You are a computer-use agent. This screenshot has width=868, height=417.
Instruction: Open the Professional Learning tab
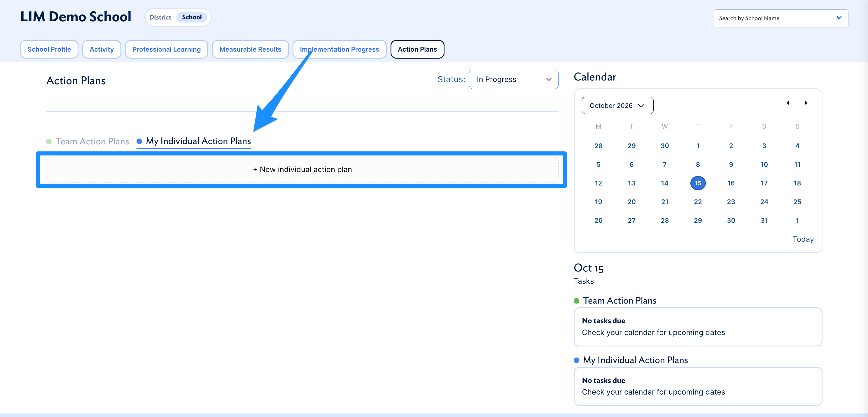point(167,49)
